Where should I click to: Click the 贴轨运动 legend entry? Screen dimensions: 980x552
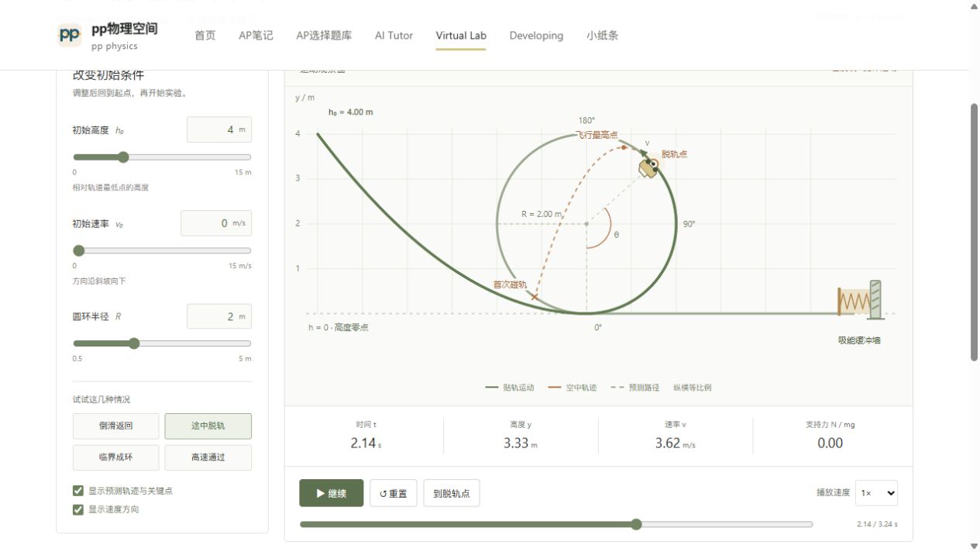pos(510,388)
